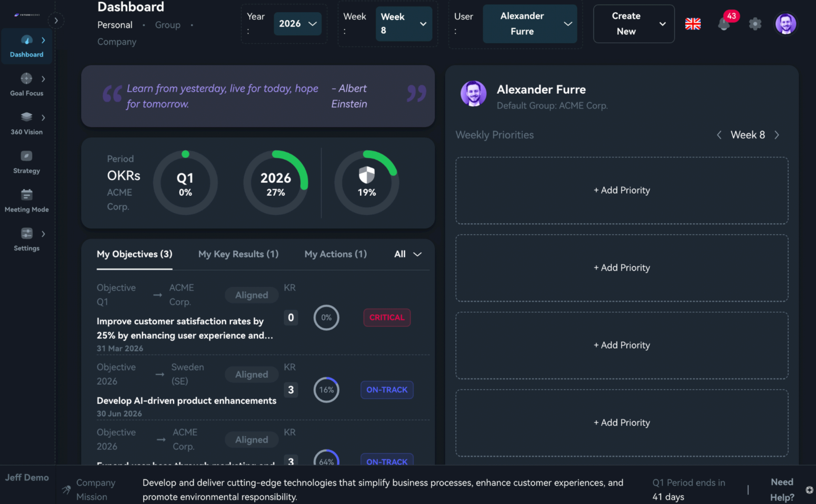Click the 16% objective progress circle

coord(326,390)
